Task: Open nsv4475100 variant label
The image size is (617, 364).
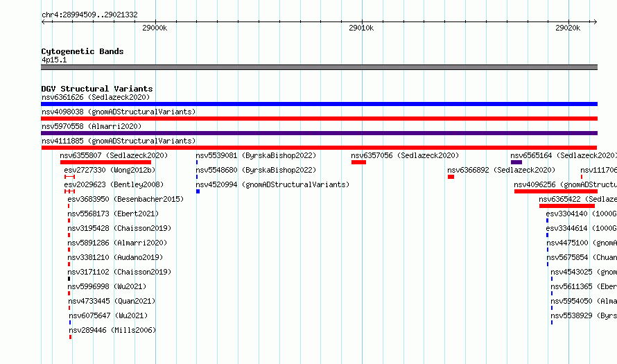Action: coord(582,243)
